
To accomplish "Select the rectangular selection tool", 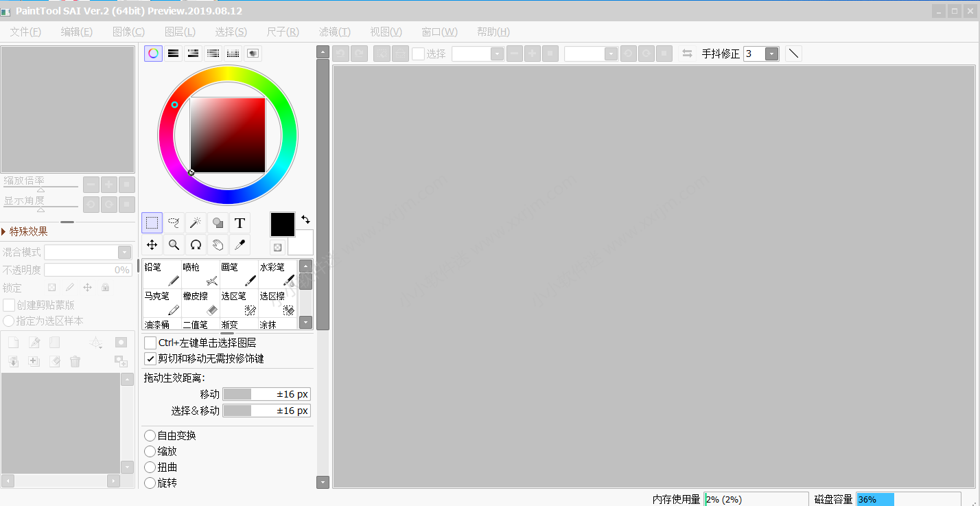I will (x=152, y=222).
